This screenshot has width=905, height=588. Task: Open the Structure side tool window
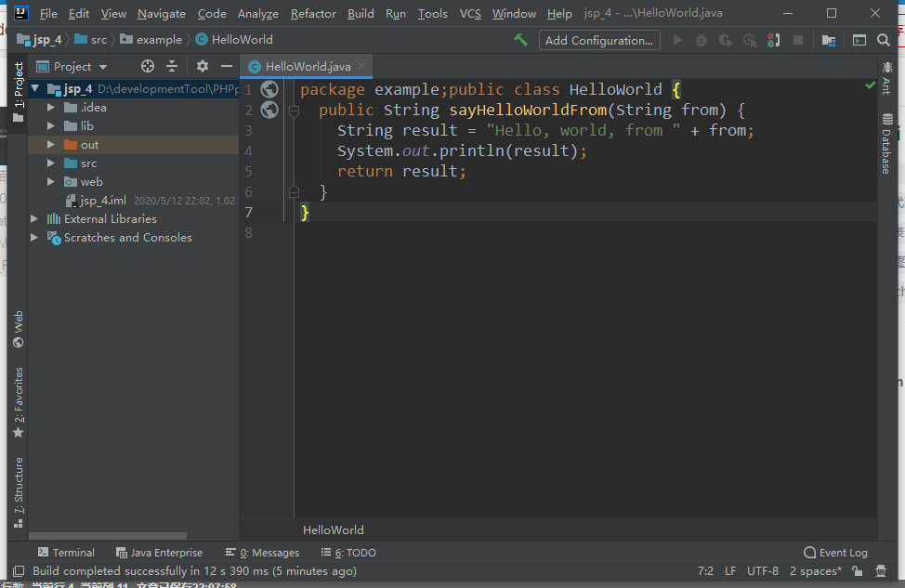click(19, 492)
